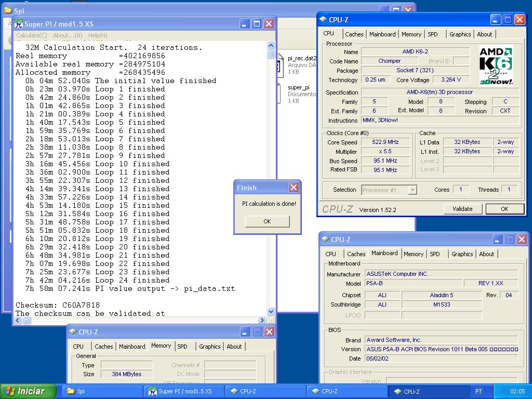Click the Core Voltage value 3.264 V

(451, 79)
